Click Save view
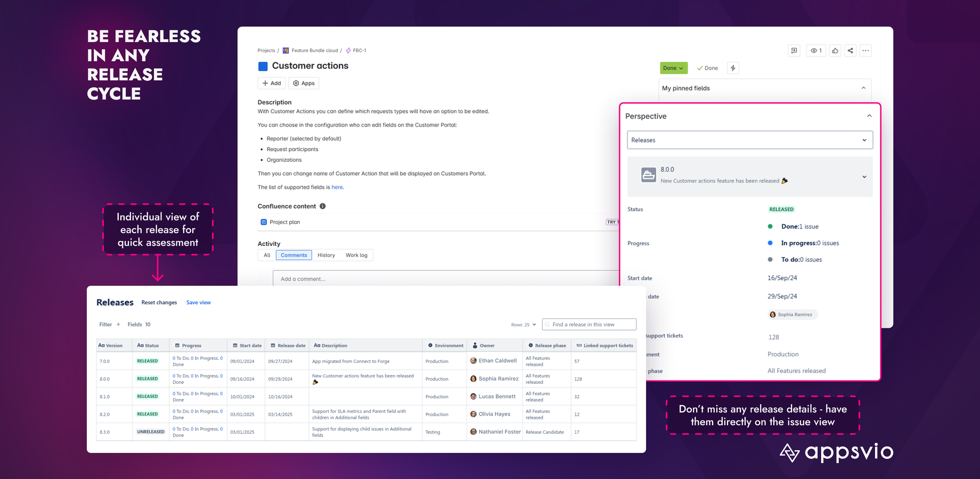980x479 pixels. 199,302
